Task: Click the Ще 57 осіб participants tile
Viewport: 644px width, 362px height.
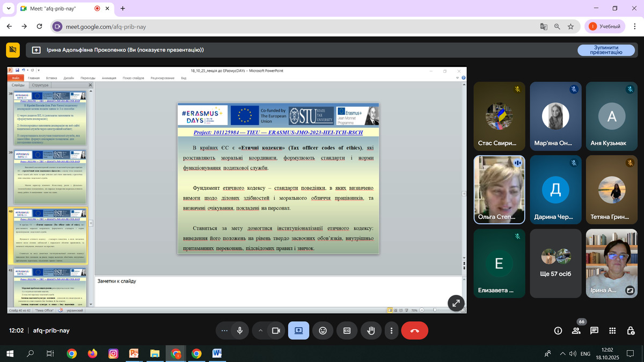Action: coord(557,263)
